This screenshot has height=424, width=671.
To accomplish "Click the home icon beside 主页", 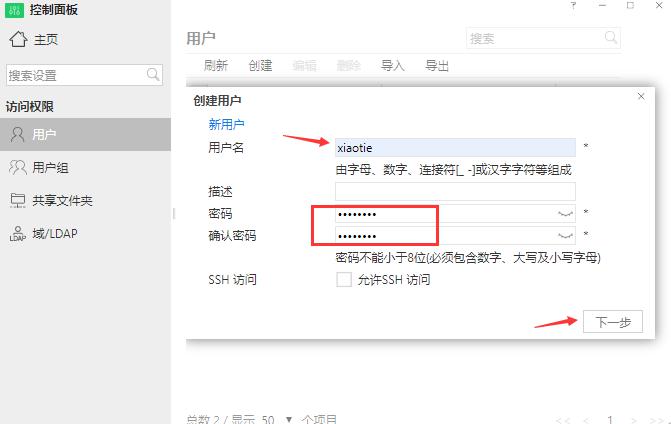I will click(17, 39).
